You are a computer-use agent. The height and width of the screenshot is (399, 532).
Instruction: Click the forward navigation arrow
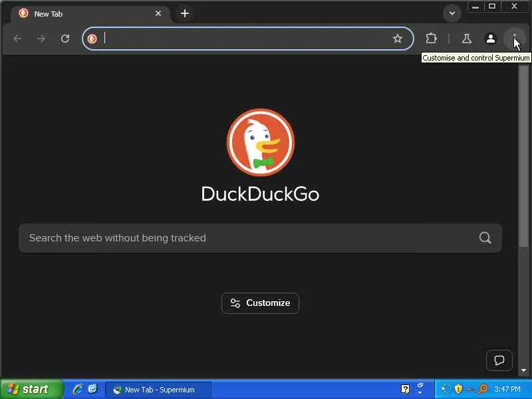(x=41, y=39)
